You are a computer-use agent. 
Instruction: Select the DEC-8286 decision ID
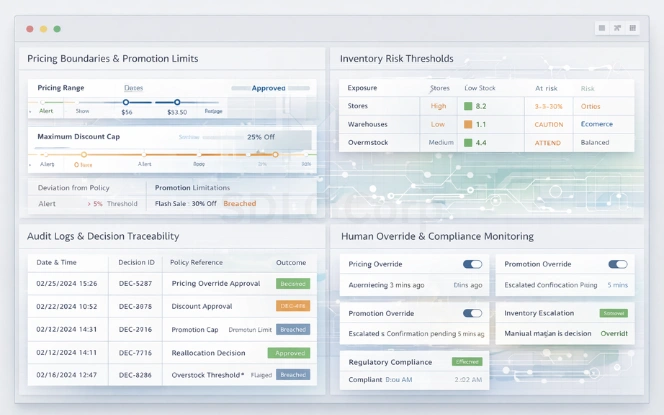[x=135, y=375]
